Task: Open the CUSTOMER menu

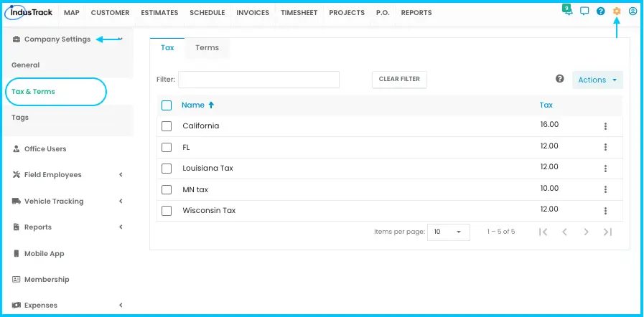Action: [x=110, y=13]
